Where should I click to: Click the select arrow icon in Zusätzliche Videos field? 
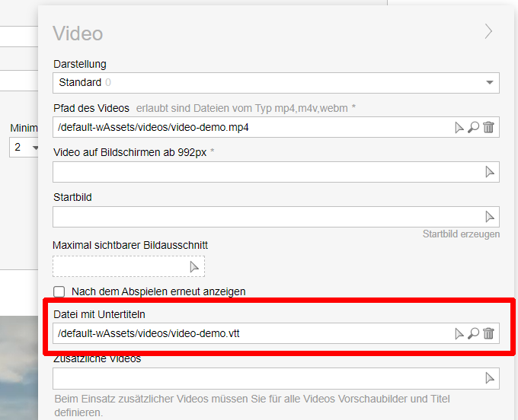click(490, 378)
